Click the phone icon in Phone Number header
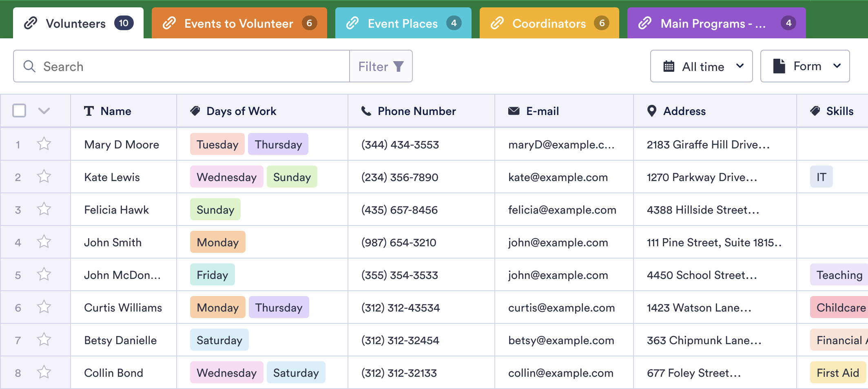 [366, 111]
